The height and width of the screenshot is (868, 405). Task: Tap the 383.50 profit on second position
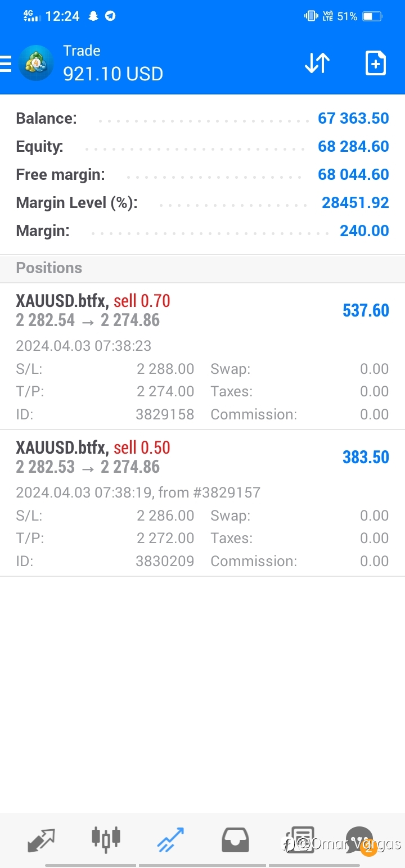(366, 457)
